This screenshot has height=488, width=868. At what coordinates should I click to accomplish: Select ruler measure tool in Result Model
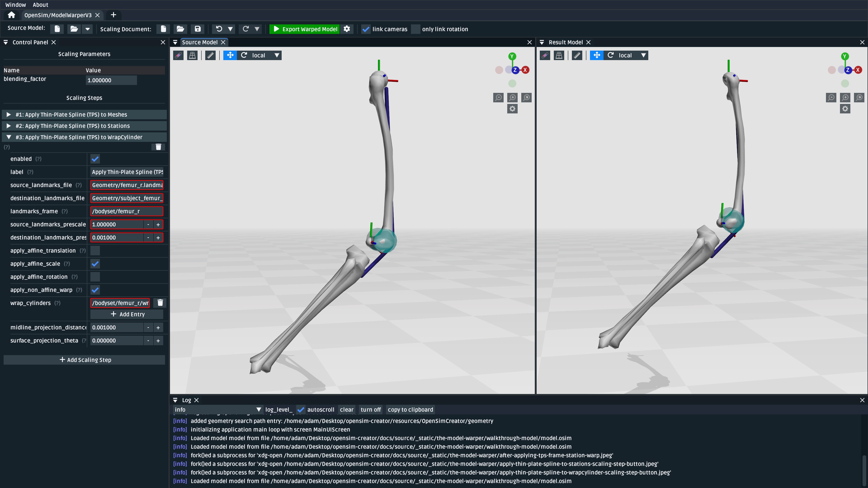[x=577, y=55]
